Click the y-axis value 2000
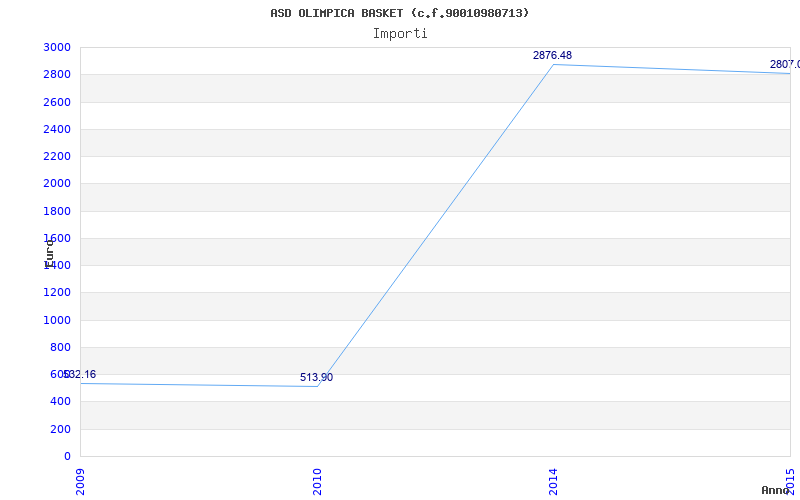This screenshot has width=800, height=500. coord(57,184)
